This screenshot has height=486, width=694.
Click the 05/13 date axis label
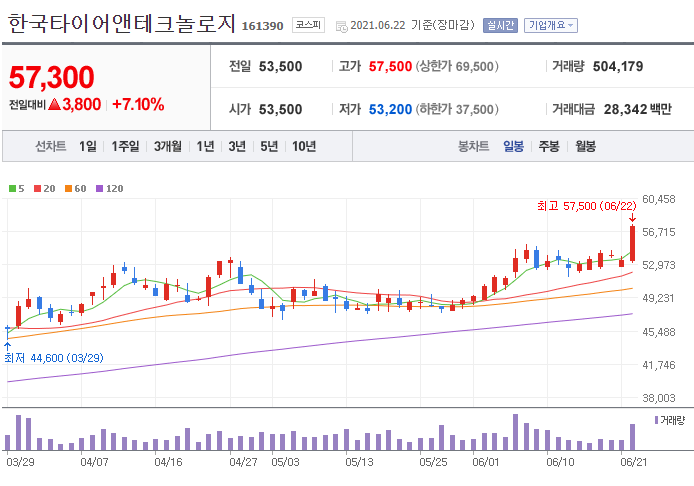pos(359,462)
